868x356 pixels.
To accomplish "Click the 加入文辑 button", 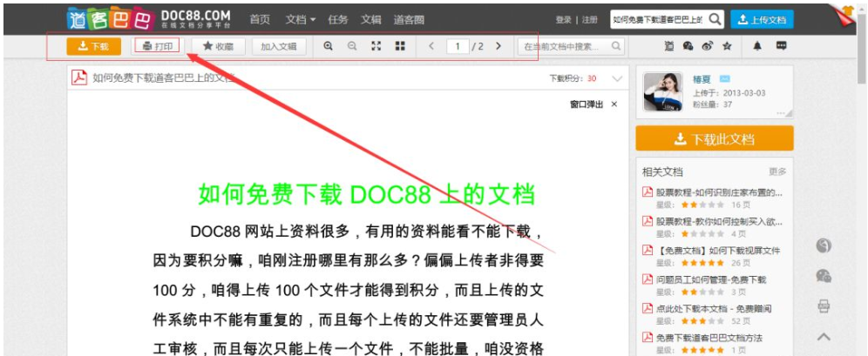I will (x=279, y=46).
